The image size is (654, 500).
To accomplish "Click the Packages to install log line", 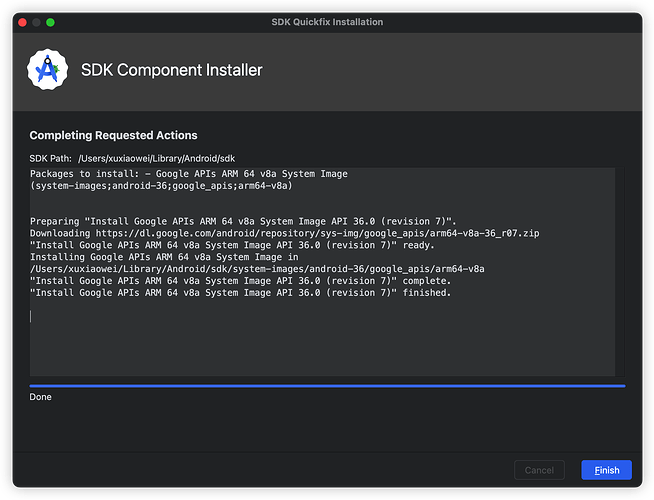I will [x=189, y=174].
